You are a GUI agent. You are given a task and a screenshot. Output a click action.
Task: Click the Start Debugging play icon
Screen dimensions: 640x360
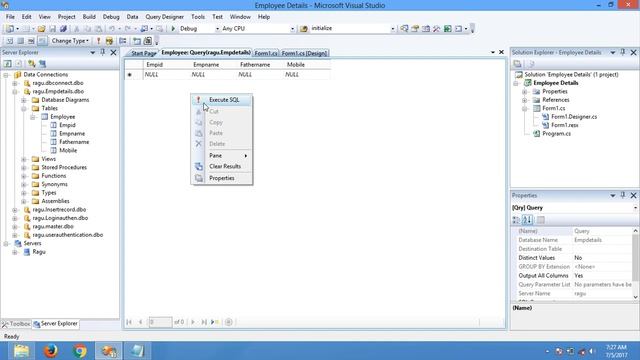point(173,29)
